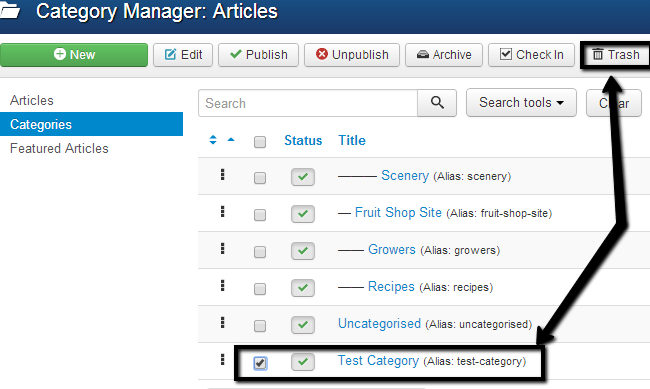Click the Archive toolbar button
The height and width of the screenshot is (389, 650).
click(x=444, y=55)
